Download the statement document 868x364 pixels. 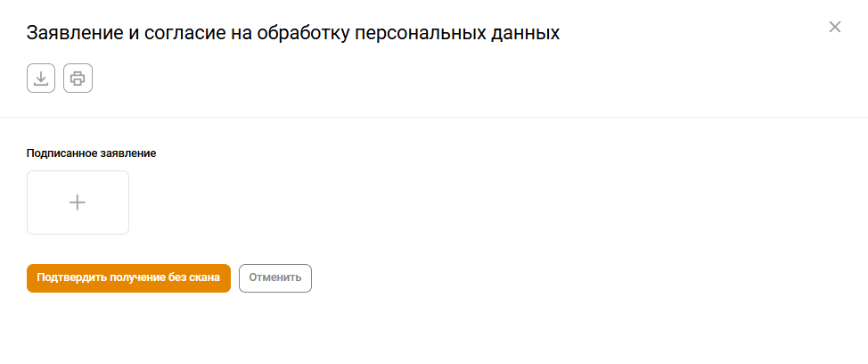click(41, 79)
